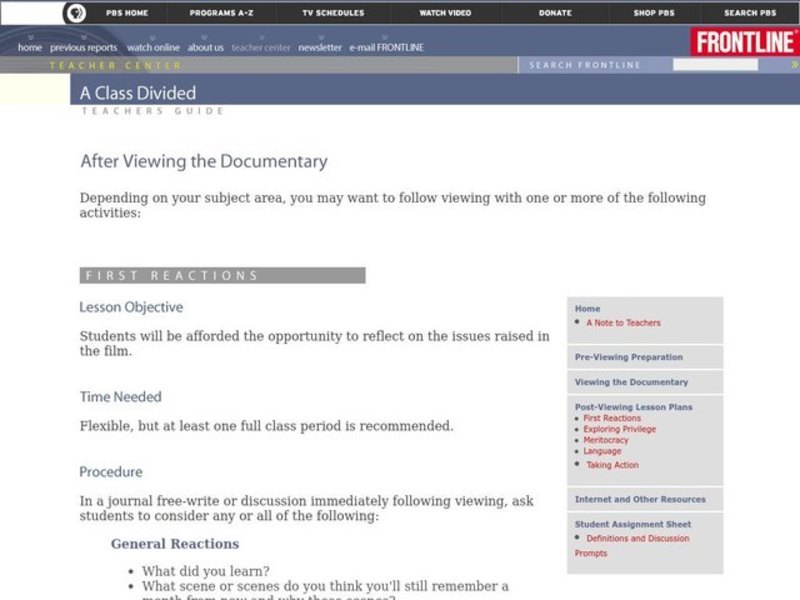This screenshot has height=600, width=800.
Task: Open the PBS Home menu item
Action: point(126,13)
